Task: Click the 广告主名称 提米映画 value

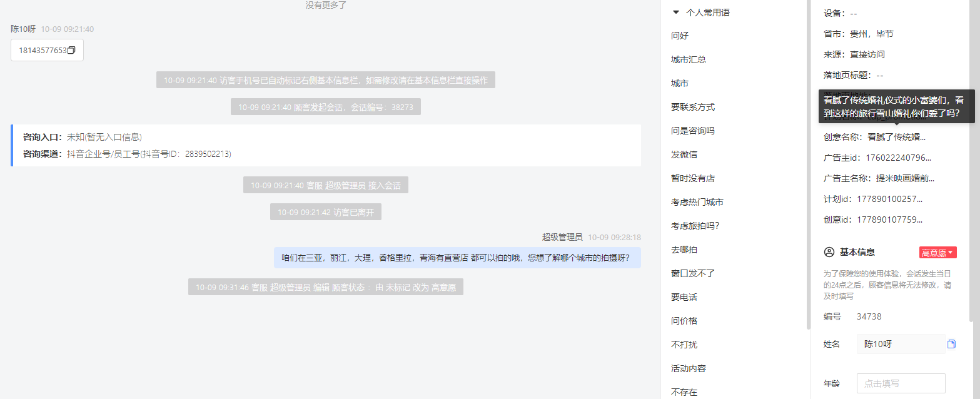Action: coord(905,178)
